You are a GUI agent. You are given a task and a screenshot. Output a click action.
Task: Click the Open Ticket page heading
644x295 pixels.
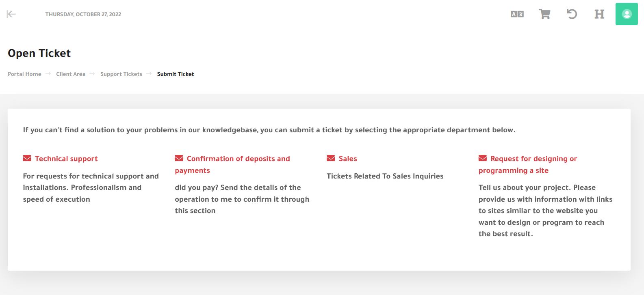point(39,53)
